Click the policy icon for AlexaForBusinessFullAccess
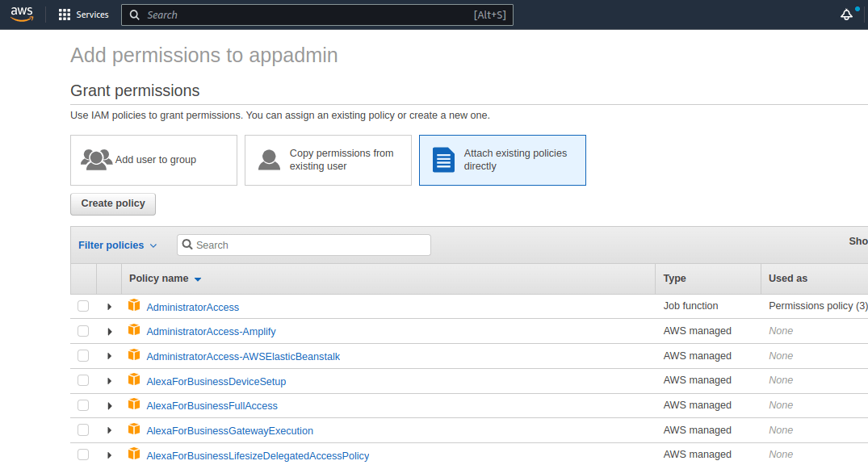This screenshot has height=465, width=868. 134,404
